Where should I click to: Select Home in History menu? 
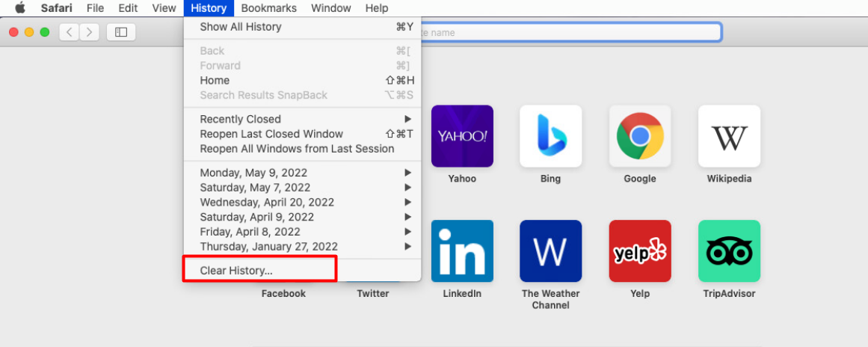pos(302,80)
